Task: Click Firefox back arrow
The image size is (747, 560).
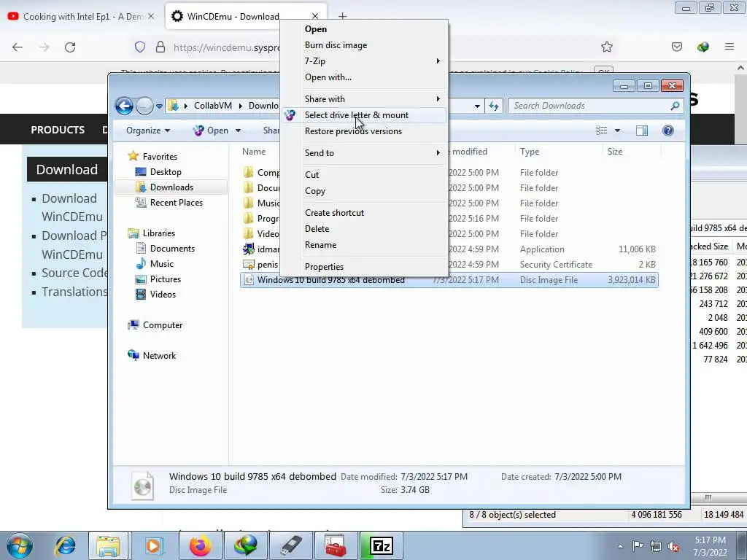Action: [x=18, y=47]
